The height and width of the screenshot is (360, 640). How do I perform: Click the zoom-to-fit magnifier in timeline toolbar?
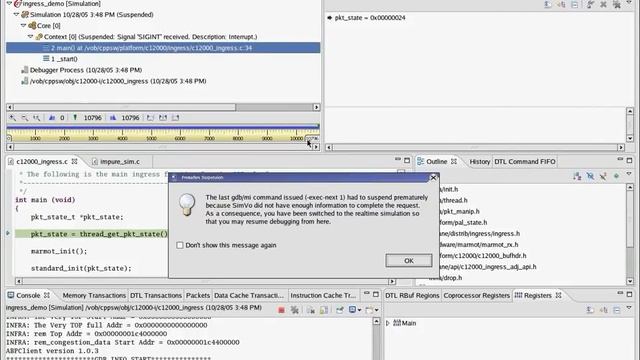[37, 118]
